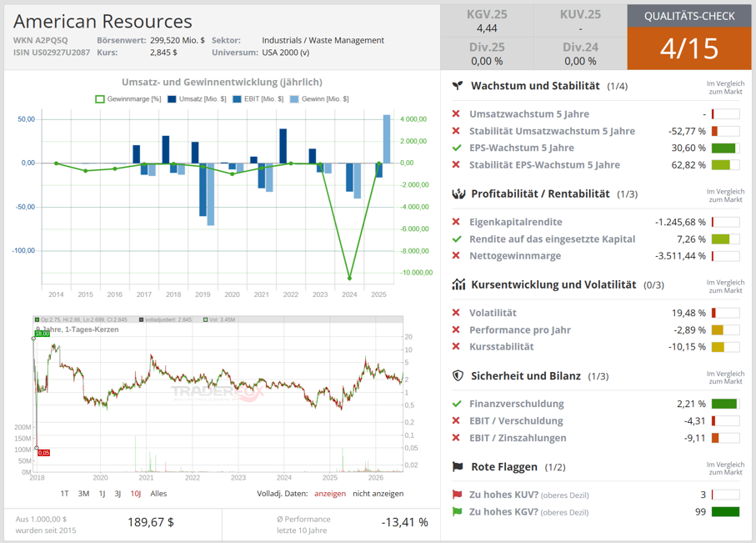The width and height of the screenshot is (756, 543).
Task: Click the red X next to Performance pro Jahr
Action: tap(456, 329)
